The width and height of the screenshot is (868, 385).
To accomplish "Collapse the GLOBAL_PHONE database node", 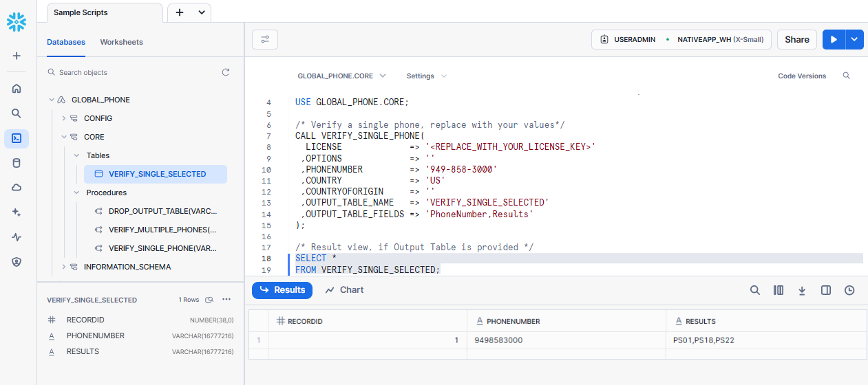I will point(51,100).
